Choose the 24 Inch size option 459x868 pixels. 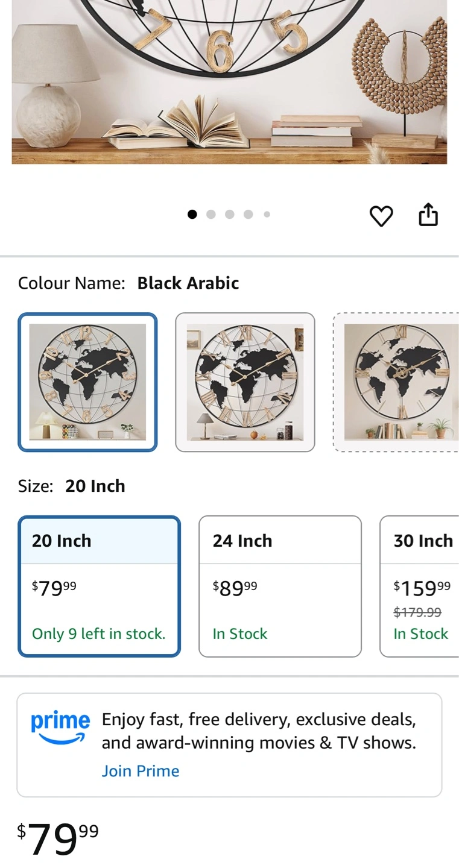pos(280,586)
